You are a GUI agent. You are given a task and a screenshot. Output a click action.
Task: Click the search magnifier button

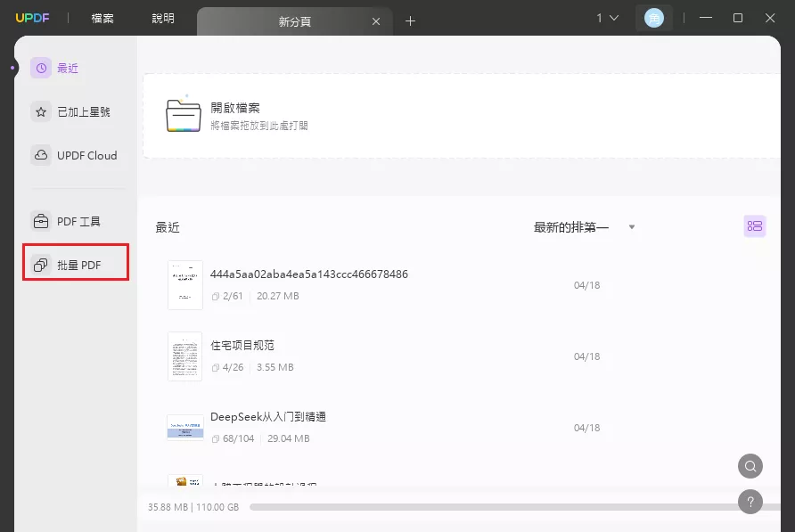coord(750,466)
